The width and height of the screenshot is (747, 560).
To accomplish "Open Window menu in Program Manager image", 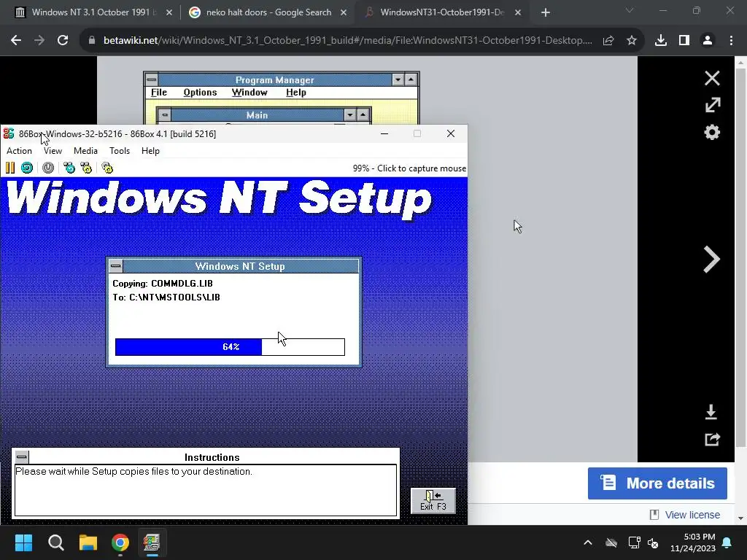I will 249,93.
